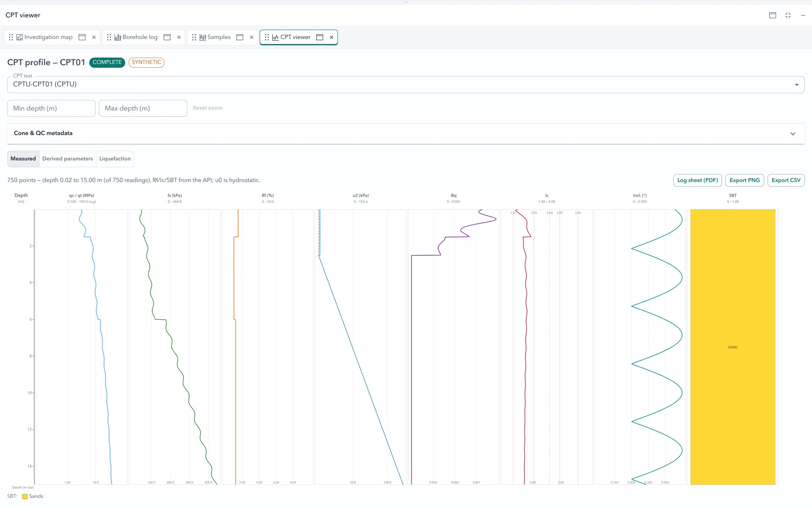
Task: Click the yellow SAND band in the SBT column
Action: (733, 347)
